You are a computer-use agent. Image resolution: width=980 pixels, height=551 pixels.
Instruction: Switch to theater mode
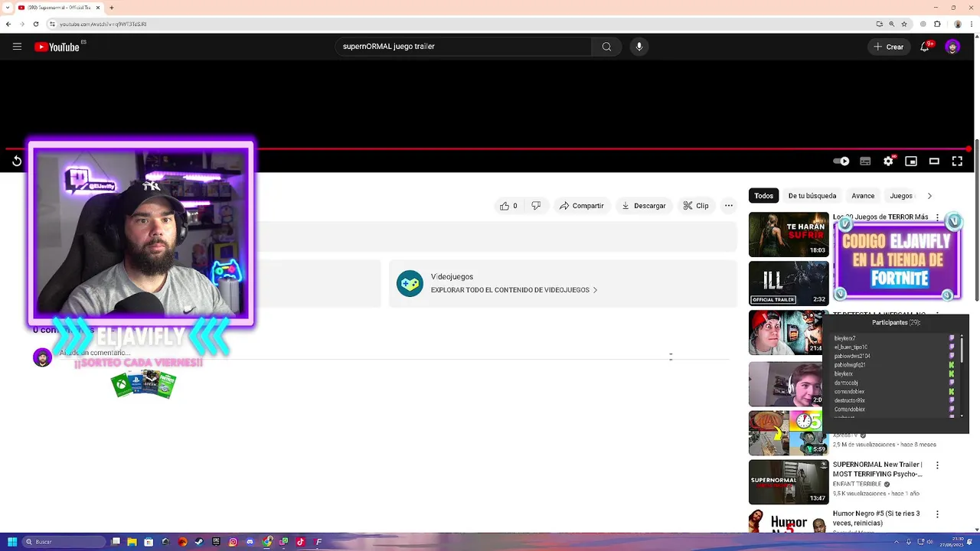934,161
